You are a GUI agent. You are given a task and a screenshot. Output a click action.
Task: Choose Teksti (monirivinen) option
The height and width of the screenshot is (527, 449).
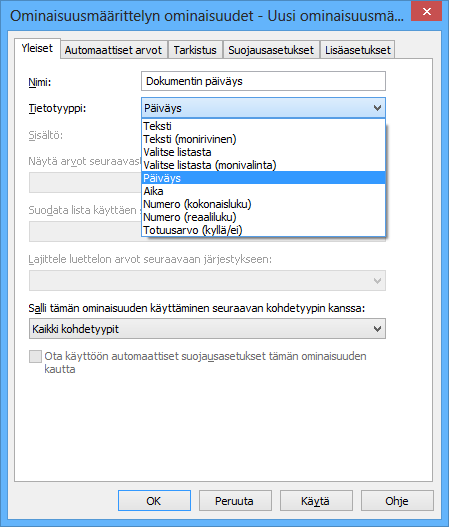263,139
